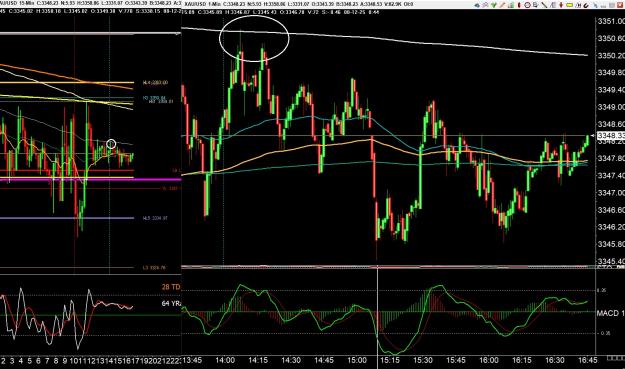Image resolution: width=625 pixels, height=369 pixels.
Task: Click the gray bars icon near the close button
Action: tap(603, 6)
